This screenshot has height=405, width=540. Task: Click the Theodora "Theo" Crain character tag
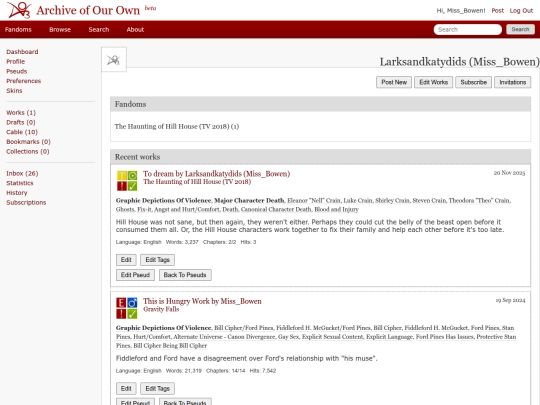pos(480,200)
